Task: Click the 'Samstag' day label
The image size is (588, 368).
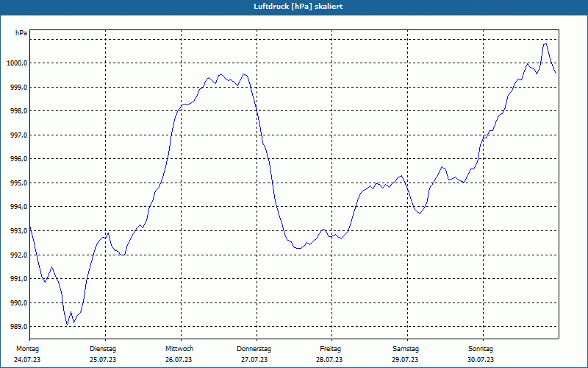Action: (x=406, y=349)
